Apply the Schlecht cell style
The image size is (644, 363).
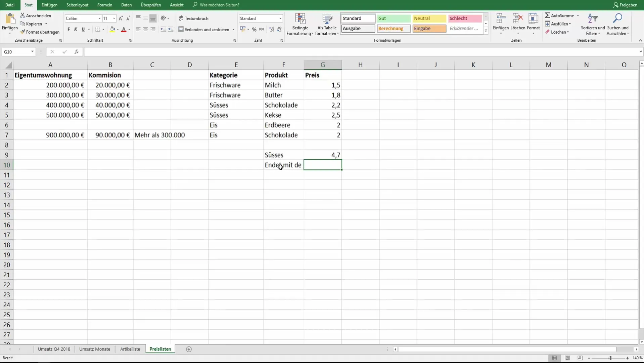pyautogui.click(x=465, y=18)
